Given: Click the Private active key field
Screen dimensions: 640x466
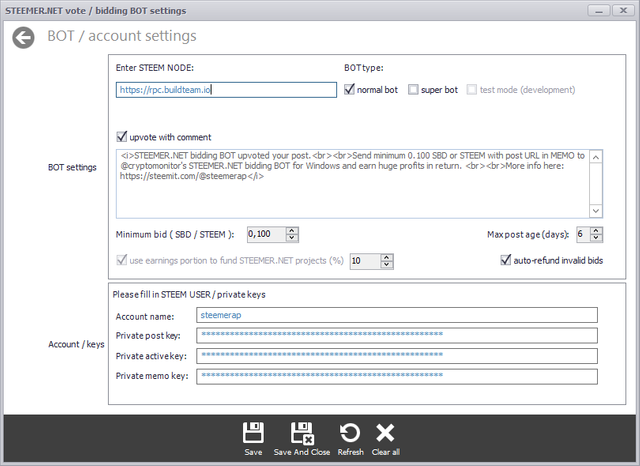Looking at the screenshot, I should pyautogui.click(x=397, y=355).
